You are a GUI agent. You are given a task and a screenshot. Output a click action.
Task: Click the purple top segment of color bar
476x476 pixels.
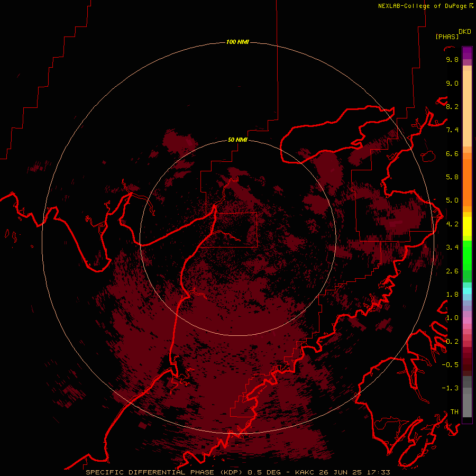[467, 53]
